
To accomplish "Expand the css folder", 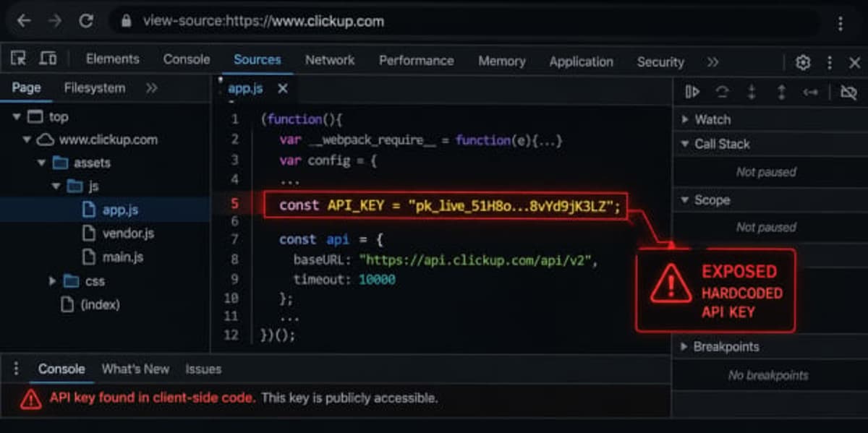I will [x=52, y=280].
